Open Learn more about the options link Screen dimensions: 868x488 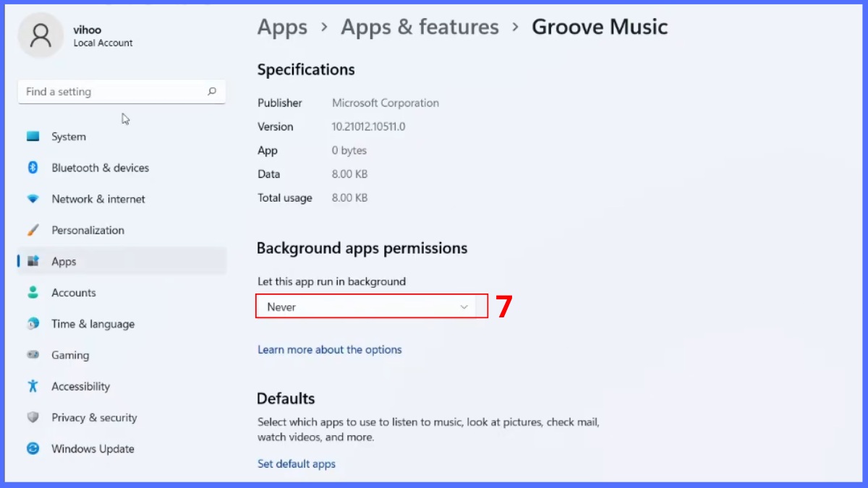[x=329, y=350]
